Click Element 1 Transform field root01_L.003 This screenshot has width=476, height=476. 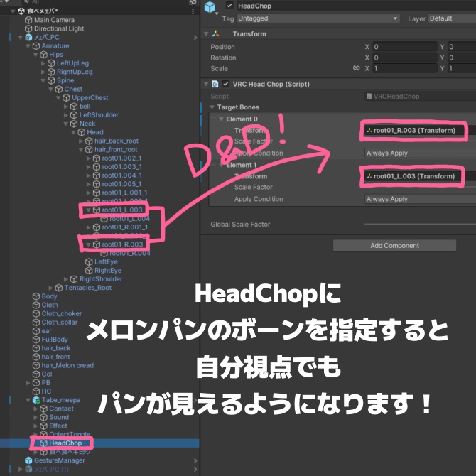tap(420, 176)
